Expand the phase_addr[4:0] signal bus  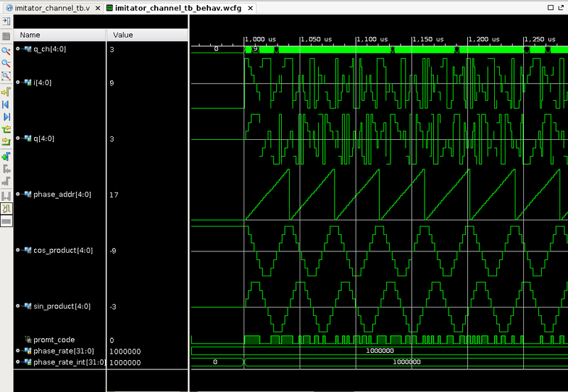(18, 194)
